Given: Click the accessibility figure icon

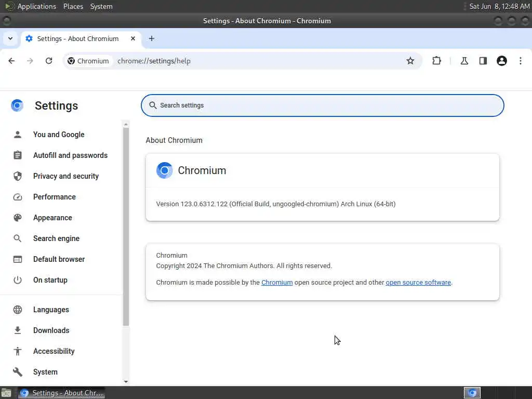Looking at the screenshot, I should point(18,351).
